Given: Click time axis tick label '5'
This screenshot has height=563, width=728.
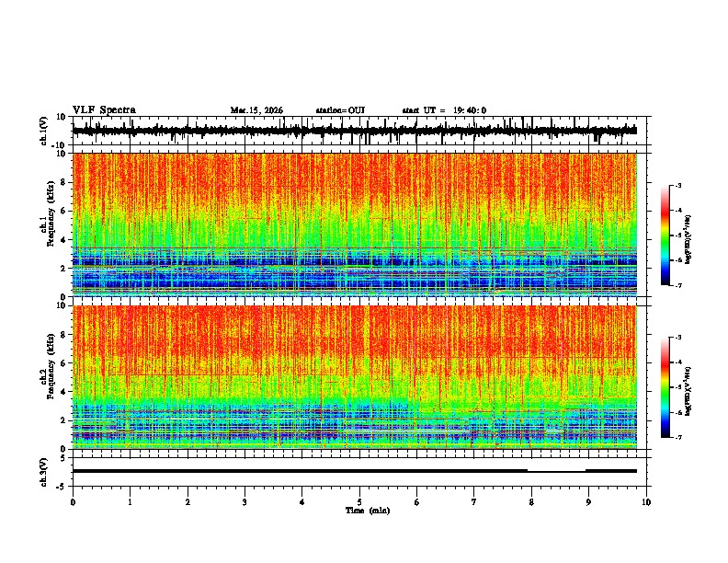Looking at the screenshot, I should point(359,502).
